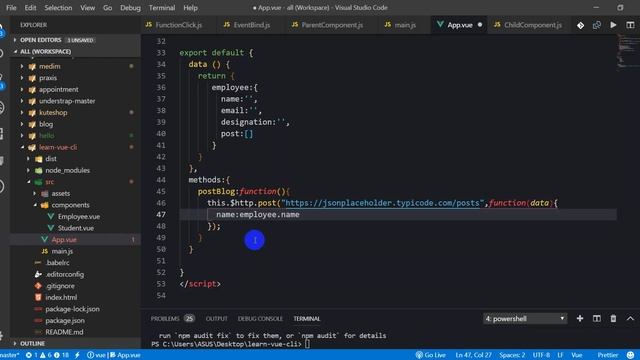Kill the terminal with trash icon
The width and height of the screenshot is (640, 360).
(613, 318)
